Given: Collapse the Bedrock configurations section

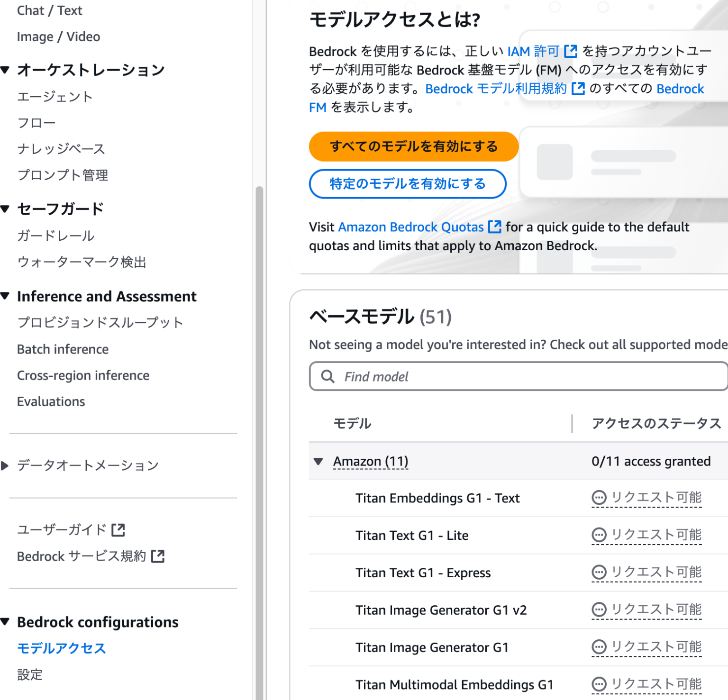Looking at the screenshot, I should point(5,621).
